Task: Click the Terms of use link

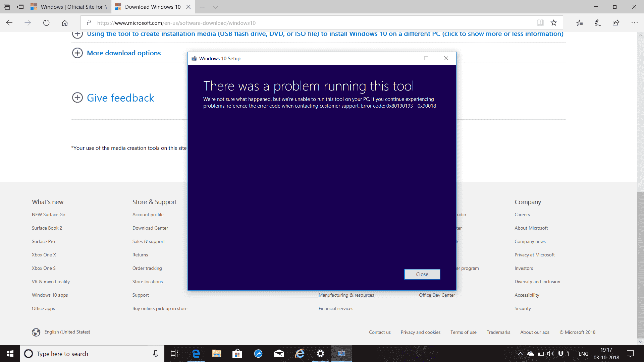Action: pos(464,332)
